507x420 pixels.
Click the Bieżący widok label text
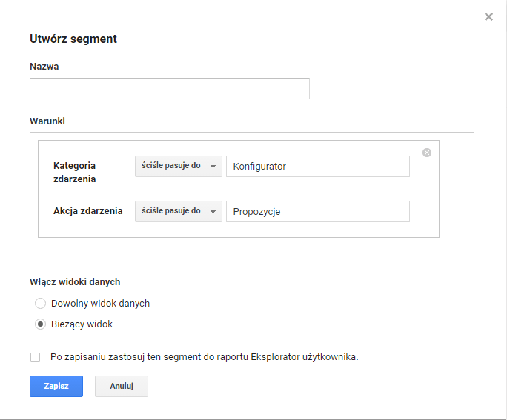[x=82, y=324]
